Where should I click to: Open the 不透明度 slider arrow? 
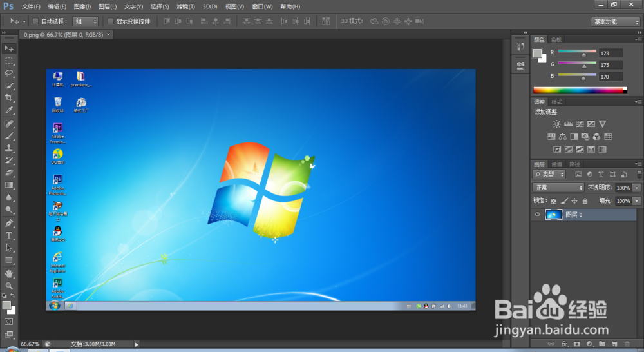[x=637, y=188]
